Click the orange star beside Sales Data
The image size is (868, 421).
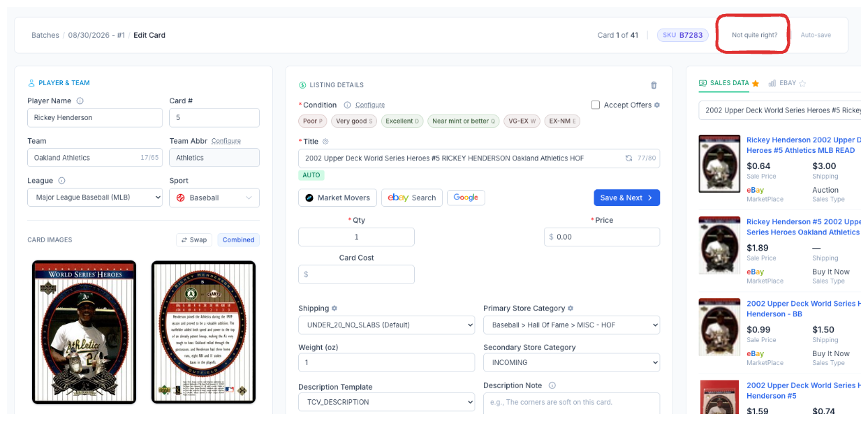point(756,83)
